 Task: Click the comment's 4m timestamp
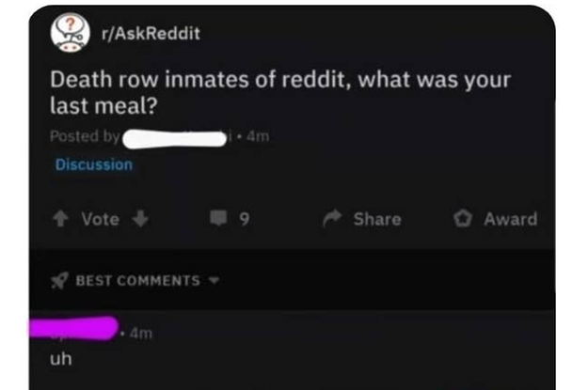(x=141, y=333)
